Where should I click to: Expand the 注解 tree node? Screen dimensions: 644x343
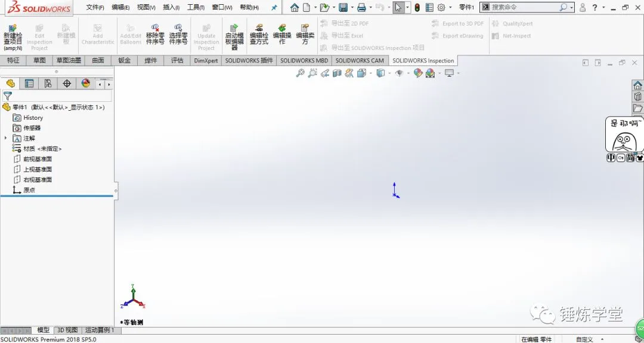pos(6,138)
